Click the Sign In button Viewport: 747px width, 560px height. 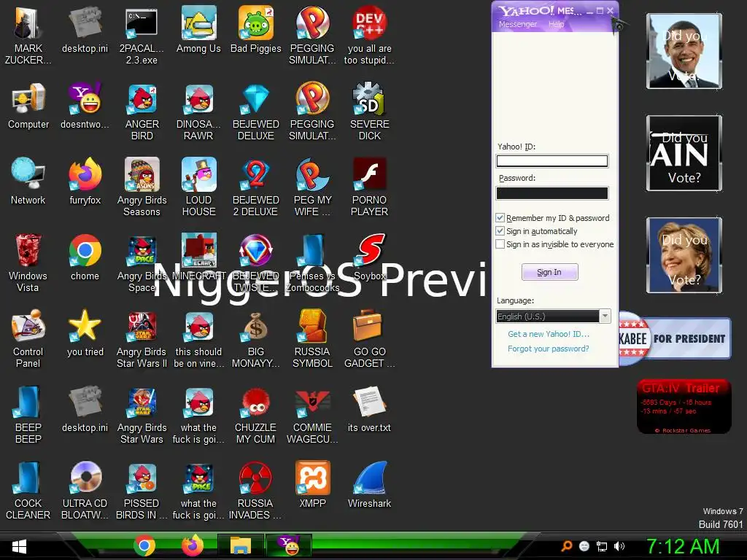coord(550,272)
